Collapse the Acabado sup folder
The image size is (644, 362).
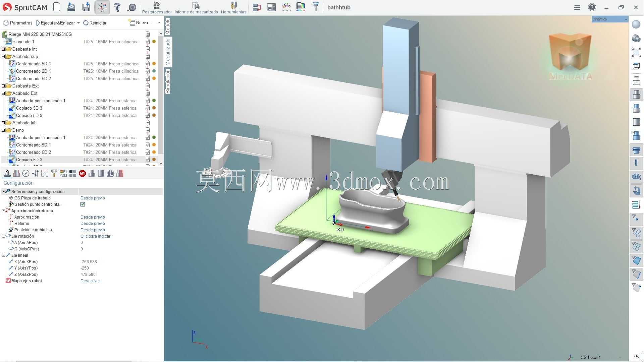point(3,56)
